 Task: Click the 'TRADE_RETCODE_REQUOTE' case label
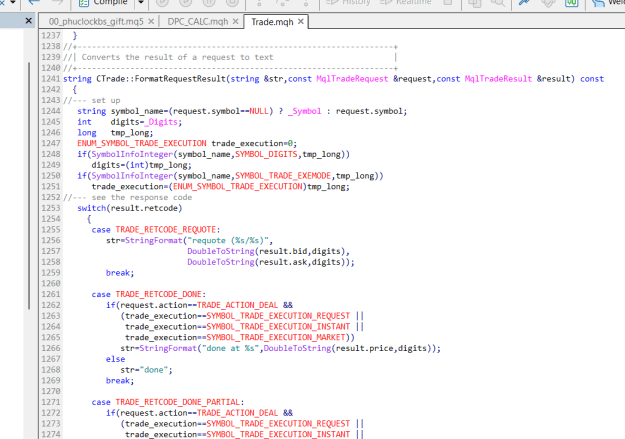point(165,230)
